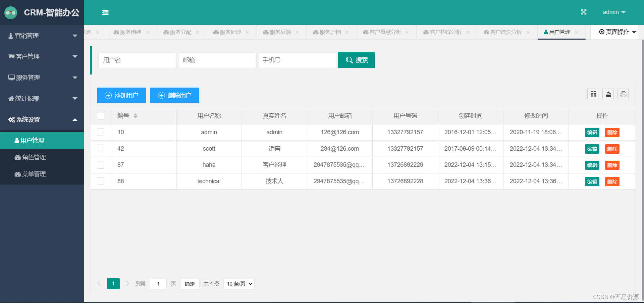Click the print icon above the table
Viewport: 644px width, 303px height.
(x=623, y=94)
